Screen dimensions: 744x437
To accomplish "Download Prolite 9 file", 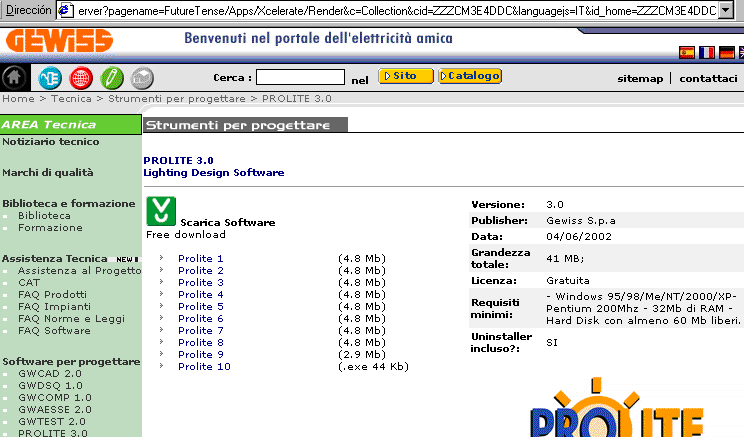I will [200, 355].
